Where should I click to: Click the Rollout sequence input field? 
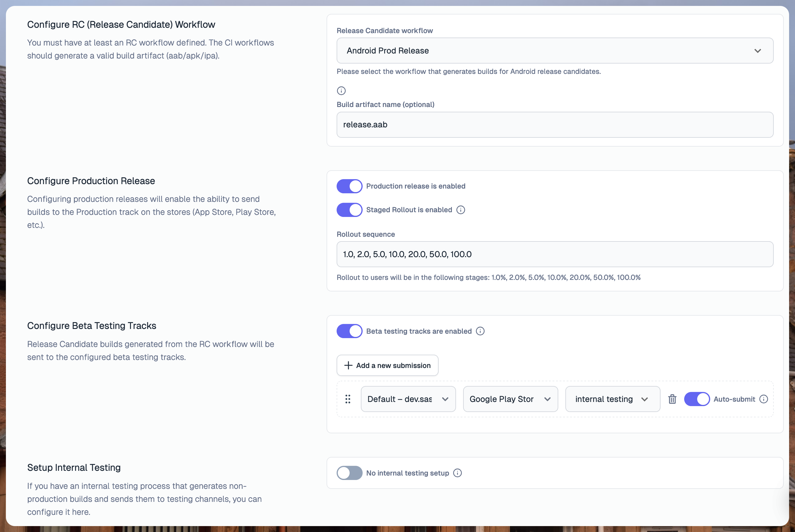(555, 254)
